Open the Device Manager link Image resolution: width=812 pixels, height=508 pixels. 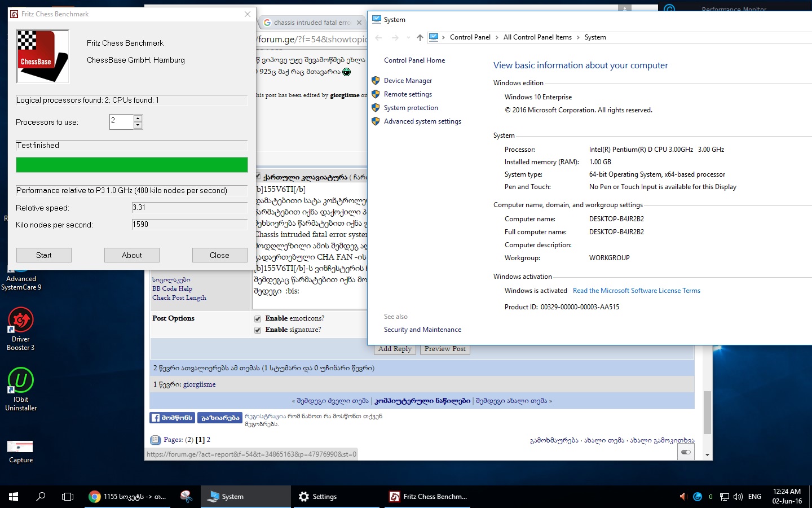click(408, 81)
